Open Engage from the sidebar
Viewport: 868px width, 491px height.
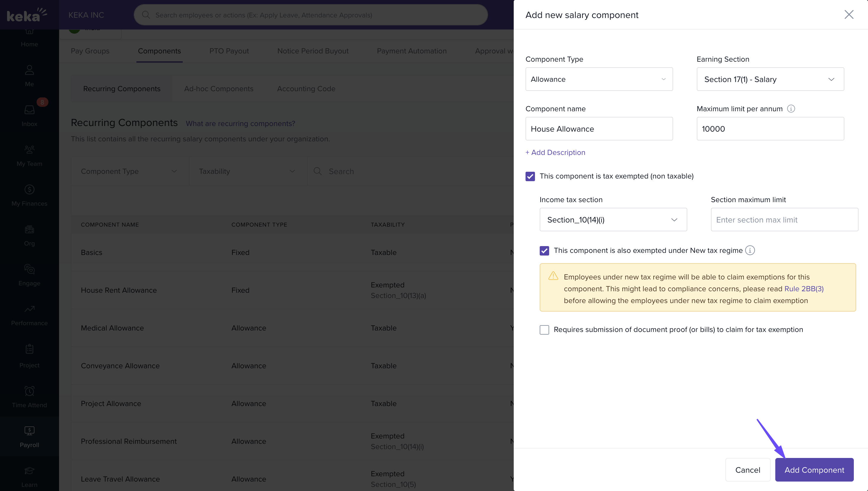29,269
